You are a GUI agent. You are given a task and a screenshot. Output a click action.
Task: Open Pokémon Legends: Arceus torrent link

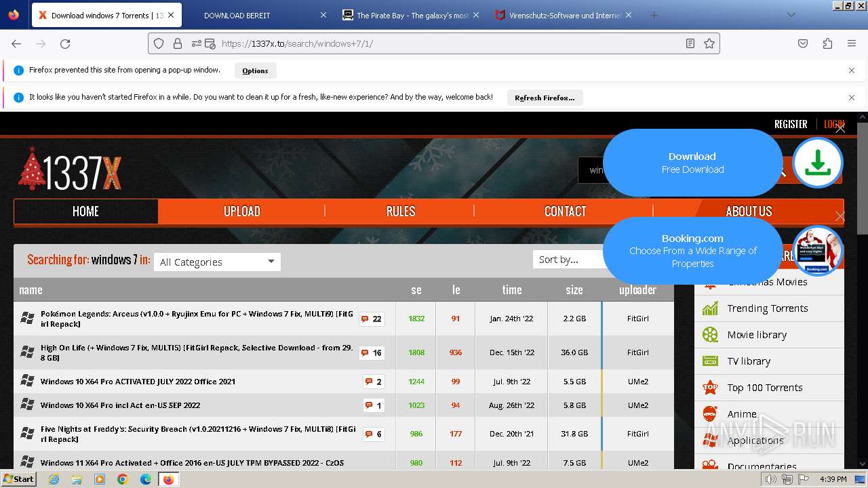coord(197,319)
